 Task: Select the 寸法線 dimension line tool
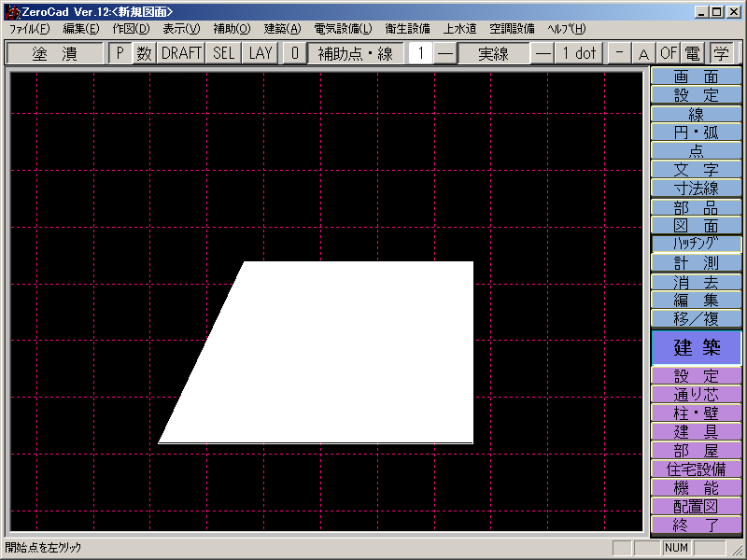pyautogui.click(x=696, y=189)
